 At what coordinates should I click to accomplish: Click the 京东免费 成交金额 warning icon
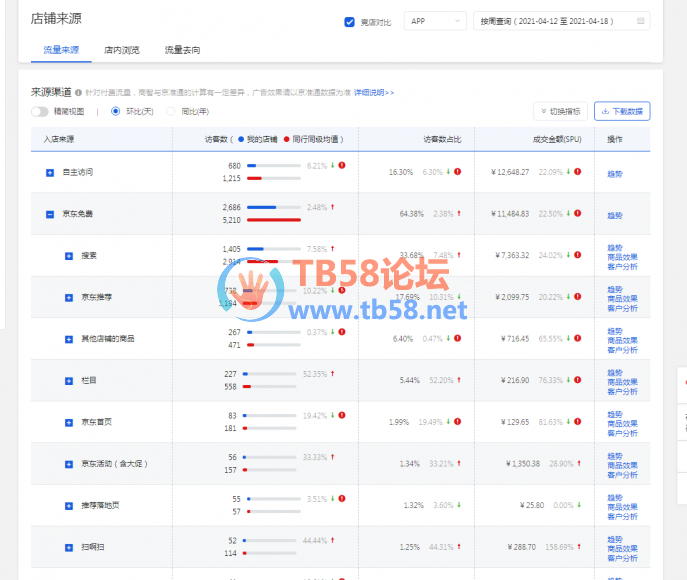(577, 213)
